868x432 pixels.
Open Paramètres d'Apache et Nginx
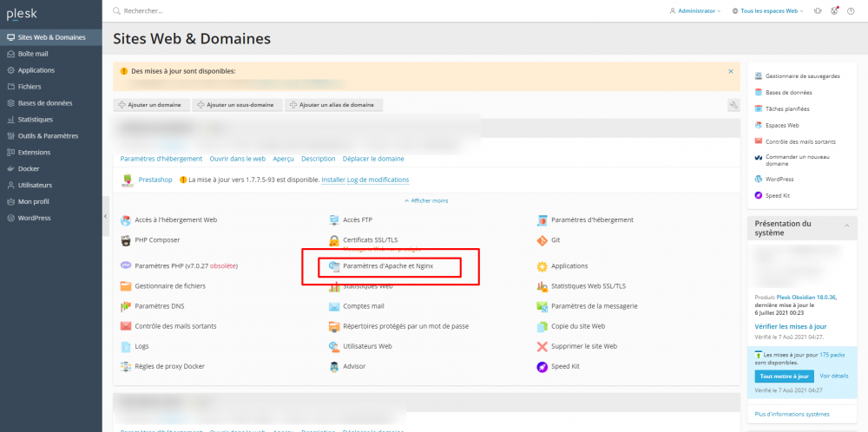tap(388, 266)
